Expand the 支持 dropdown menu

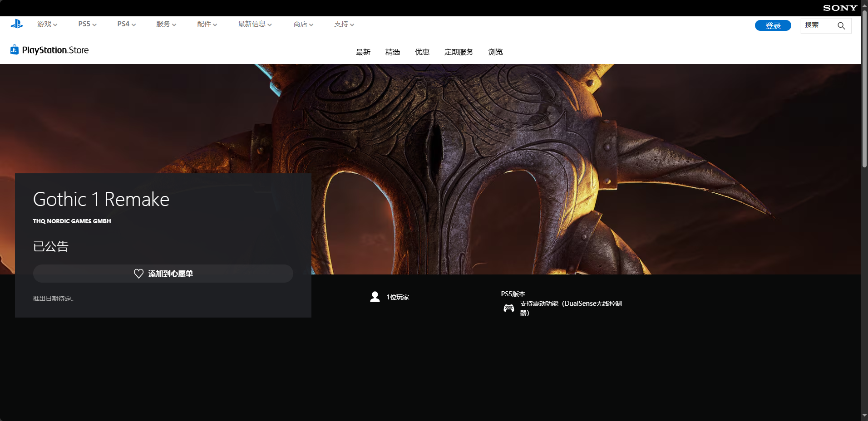point(344,24)
